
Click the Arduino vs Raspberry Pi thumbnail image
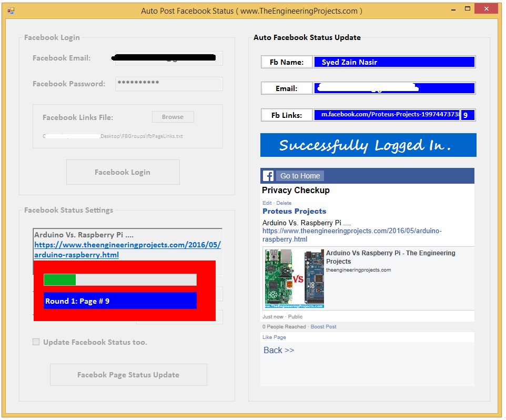pos(295,278)
